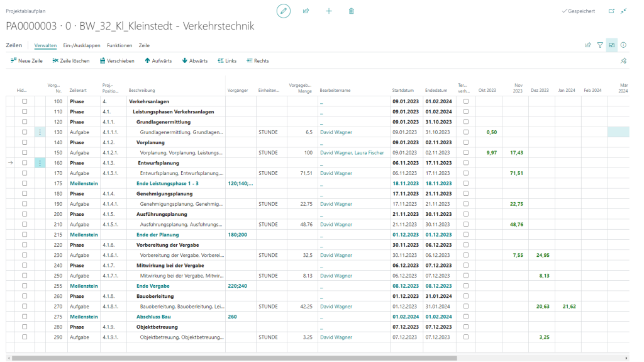Screen dimensions: 644x362
Task: Open the Zeile menu
Action: tap(144, 46)
